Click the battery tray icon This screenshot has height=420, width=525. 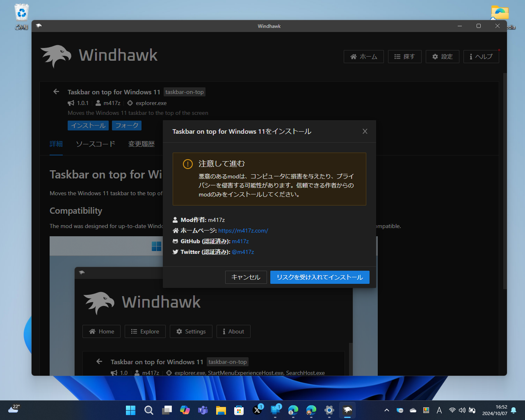[x=472, y=410]
